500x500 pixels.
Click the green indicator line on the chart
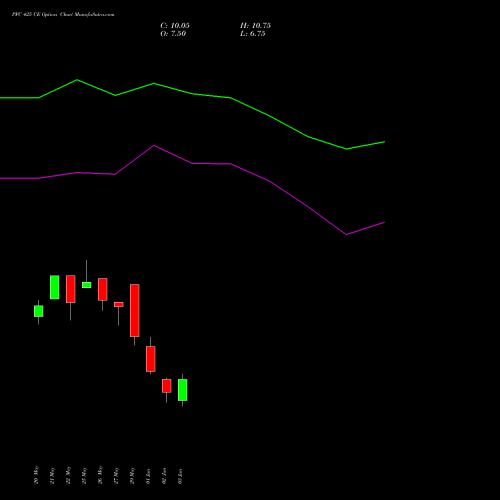(231, 98)
